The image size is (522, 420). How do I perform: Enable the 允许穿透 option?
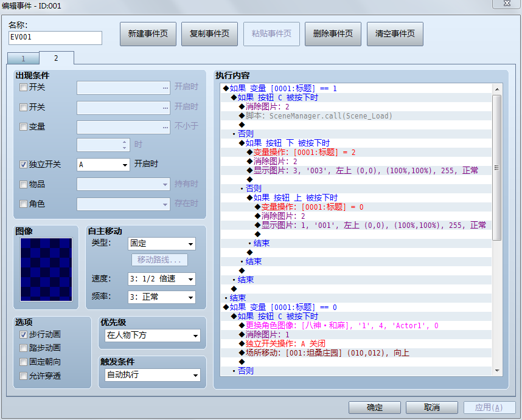[23, 376]
